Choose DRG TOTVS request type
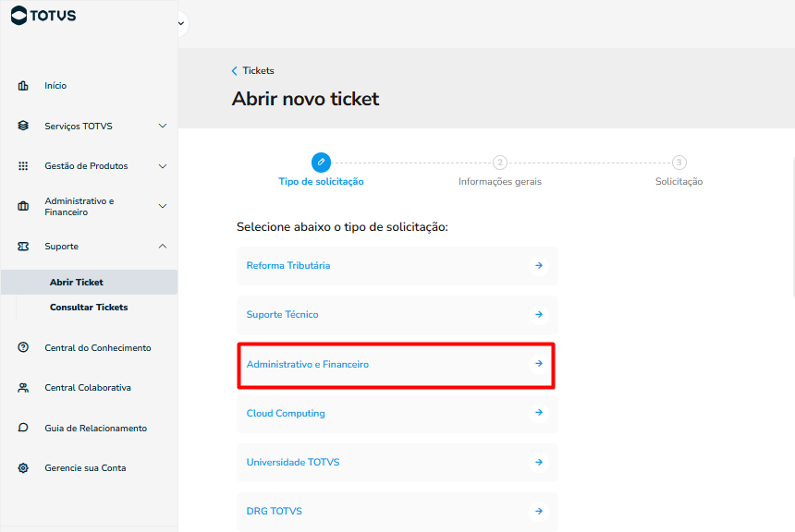This screenshot has width=795, height=532. point(397,512)
